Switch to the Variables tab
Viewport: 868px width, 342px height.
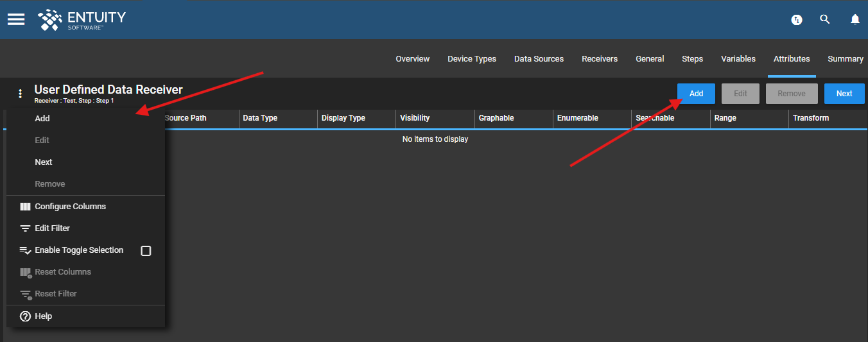(738, 59)
